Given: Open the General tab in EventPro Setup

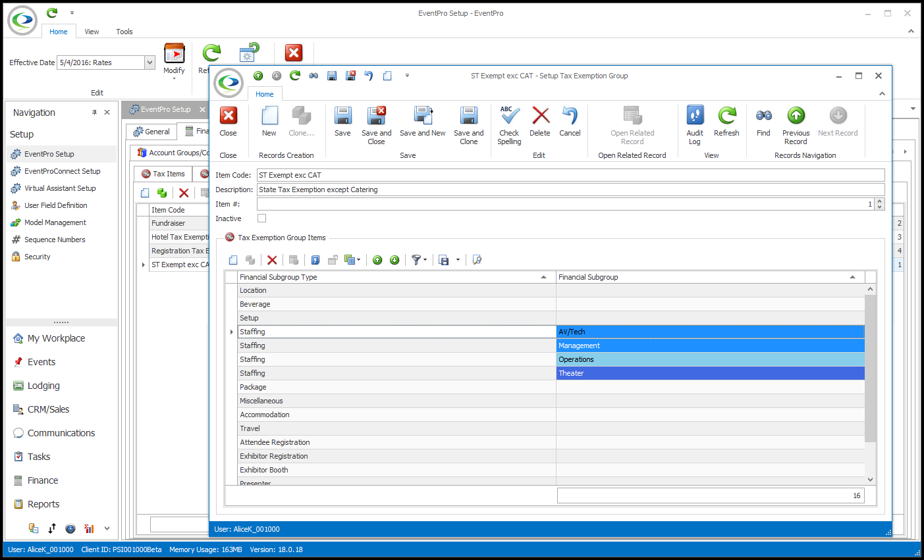Looking at the screenshot, I should point(151,132).
